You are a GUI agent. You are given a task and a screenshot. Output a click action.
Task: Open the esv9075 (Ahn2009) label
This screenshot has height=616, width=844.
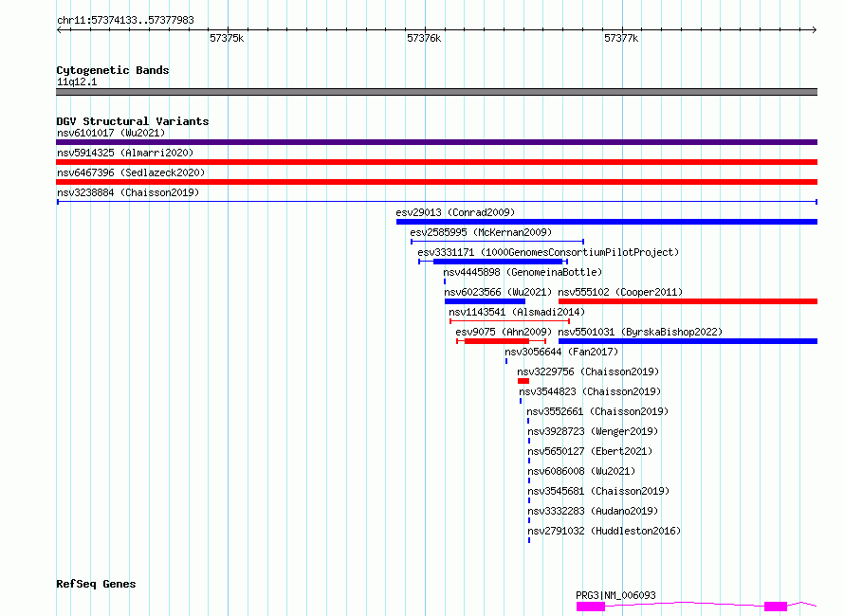(x=504, y=332)
